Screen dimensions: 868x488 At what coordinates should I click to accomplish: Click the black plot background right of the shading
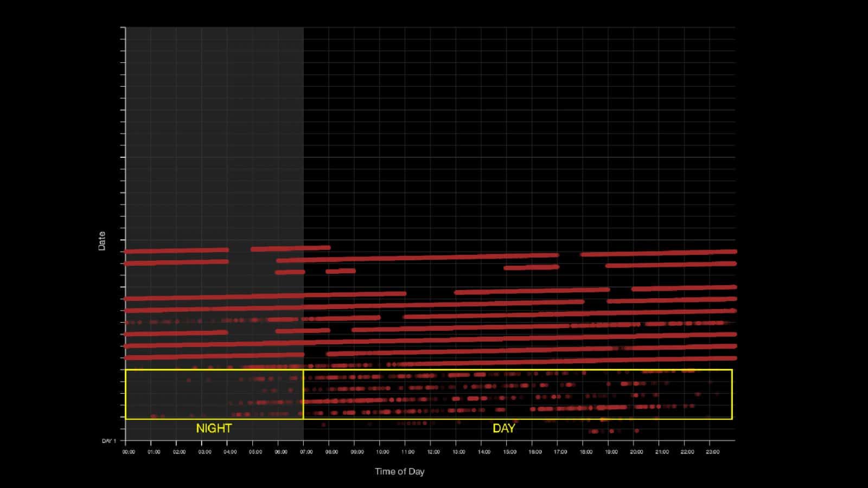click(488, 108)
